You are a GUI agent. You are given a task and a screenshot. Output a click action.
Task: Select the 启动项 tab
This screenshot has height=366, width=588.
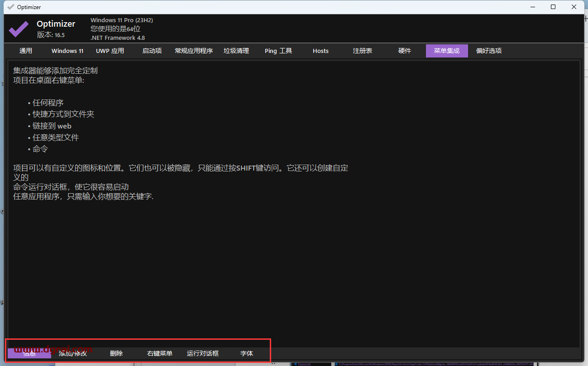(152, 51)
